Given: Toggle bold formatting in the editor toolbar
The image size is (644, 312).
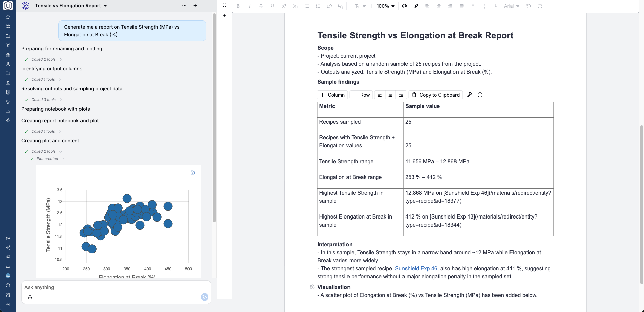Looking at the screenshot, I should point(238,6).
